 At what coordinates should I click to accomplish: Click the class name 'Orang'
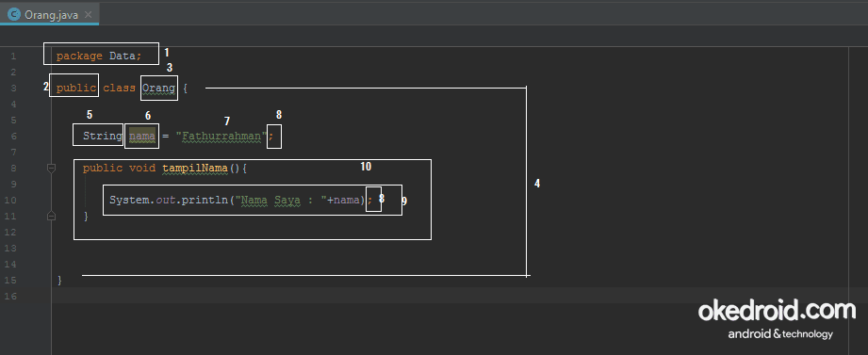coord(159,88)
